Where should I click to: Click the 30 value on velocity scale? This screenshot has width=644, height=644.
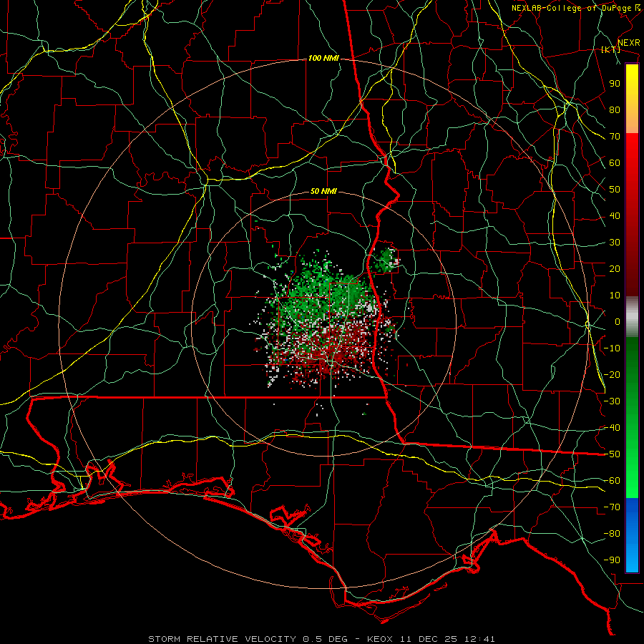click(615, 243)
